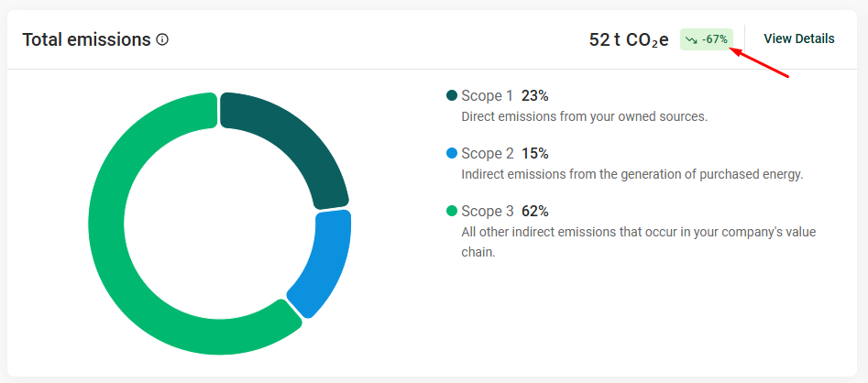The height and width of the screenshot is (383, 868).
Task: Select the blue Scope 2 legend dot
Action: (451, 154)
